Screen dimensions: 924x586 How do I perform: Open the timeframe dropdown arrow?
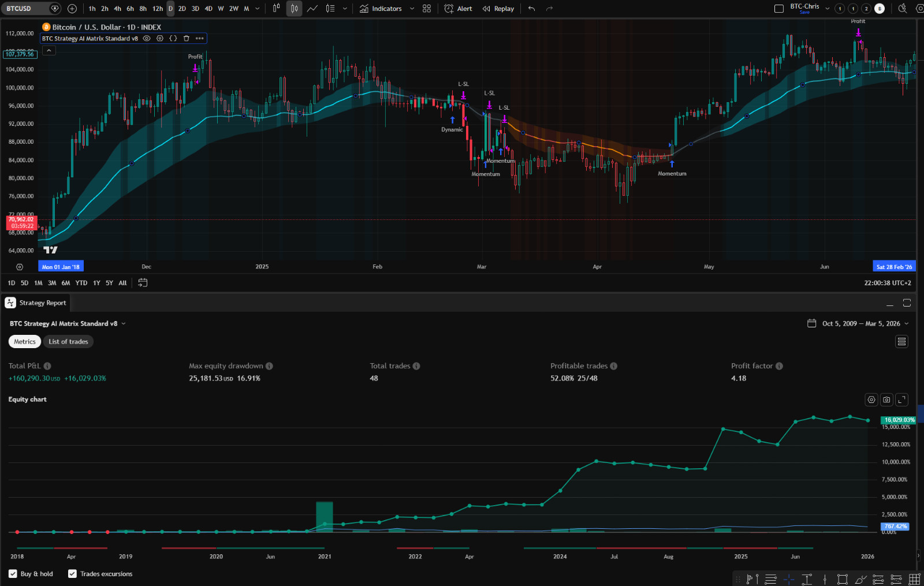pos(258,9)
